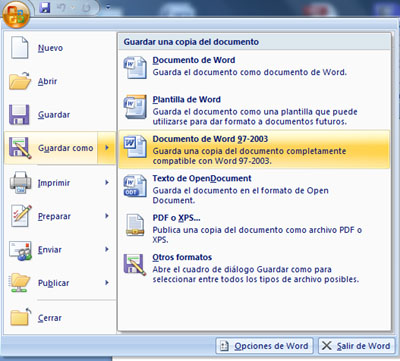This screenshot has width=400, height=361.
Task: Click the Opciones de Word button
Action: point(264,346)
